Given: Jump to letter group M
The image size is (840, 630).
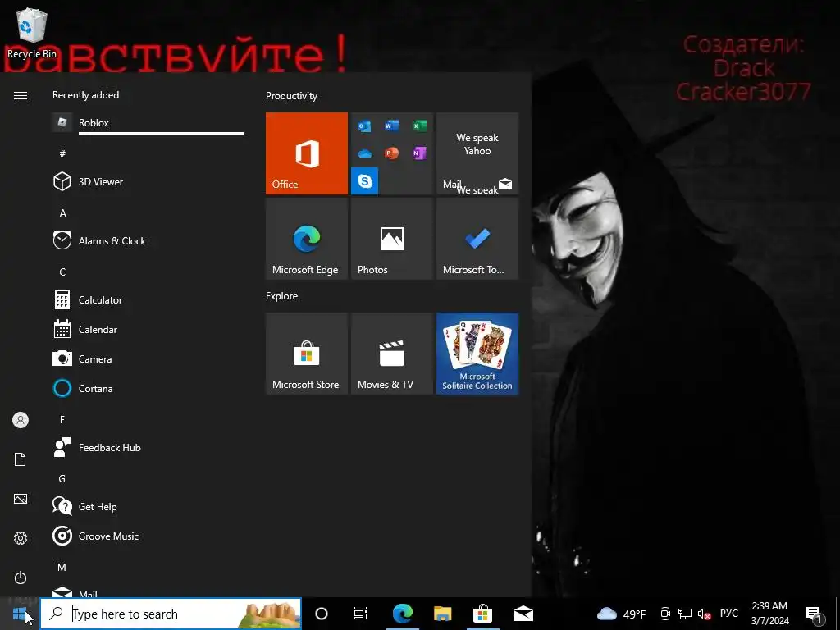Looking at the screenshot, I should (62, 567).
